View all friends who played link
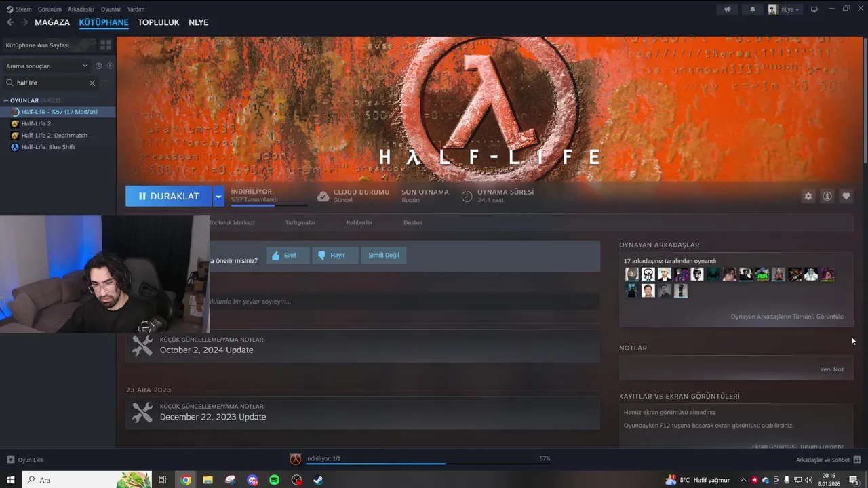The width and height of the screenshot is (868, 488). [787, 317]
